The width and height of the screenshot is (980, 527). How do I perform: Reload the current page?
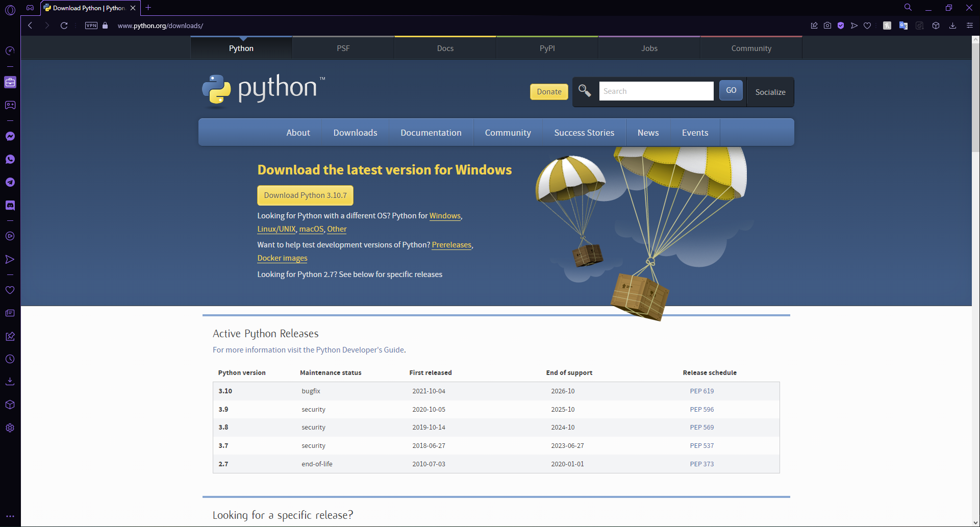[x=64, y=26]
